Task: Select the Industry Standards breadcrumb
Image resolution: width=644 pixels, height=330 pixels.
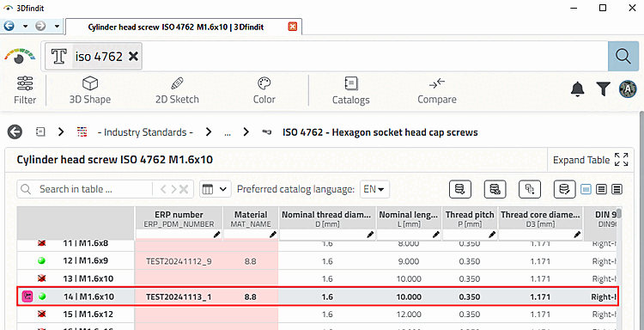Action: tap(145, 132)
